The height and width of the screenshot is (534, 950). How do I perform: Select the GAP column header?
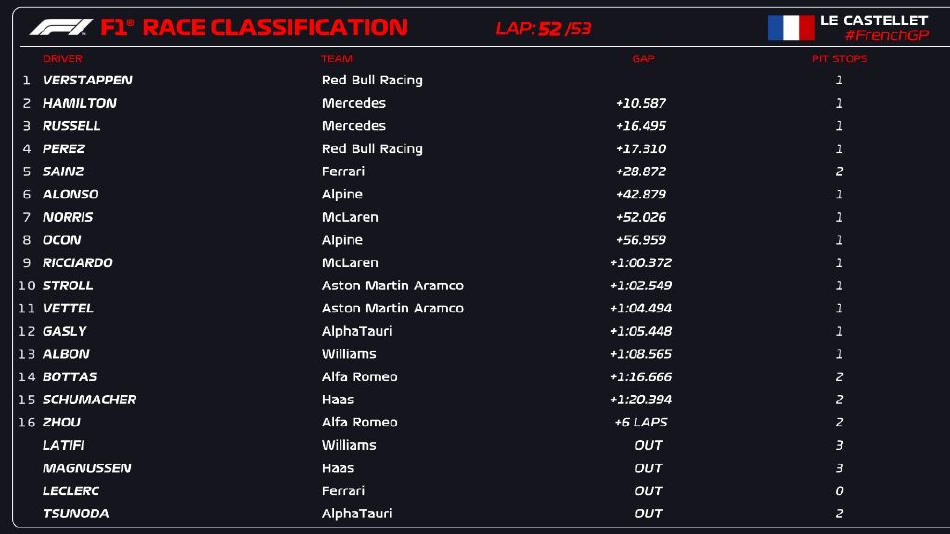643,59
